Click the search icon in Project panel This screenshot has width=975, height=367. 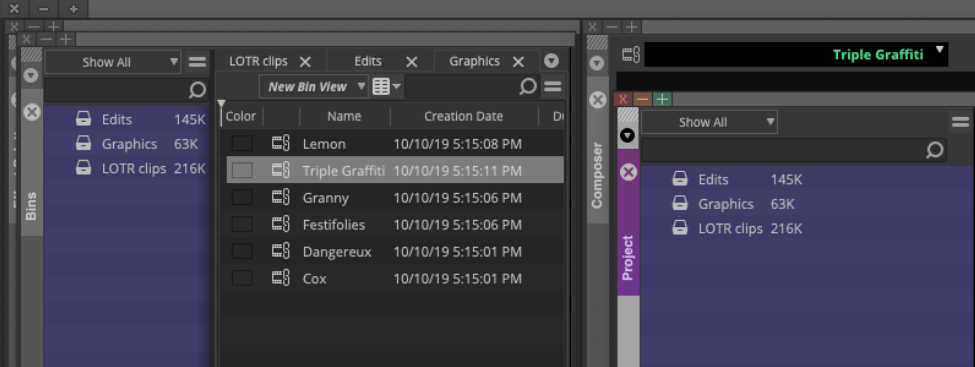[935, 150]
